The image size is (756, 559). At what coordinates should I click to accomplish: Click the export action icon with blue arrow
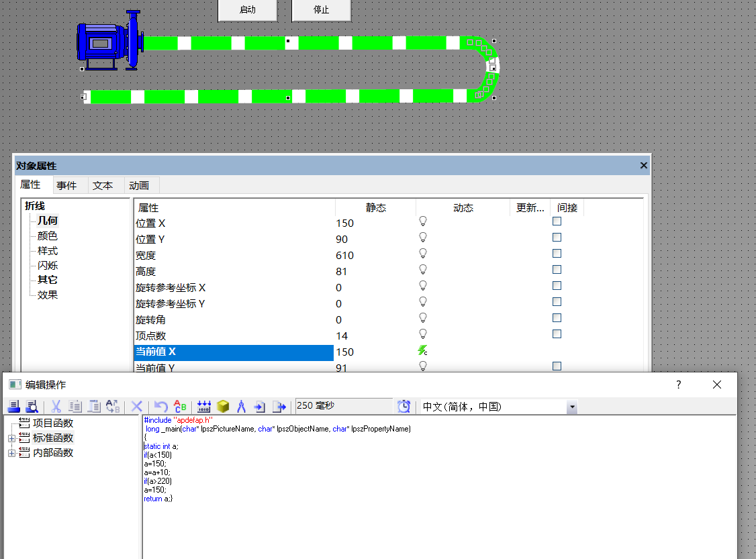tap(279, 407)
